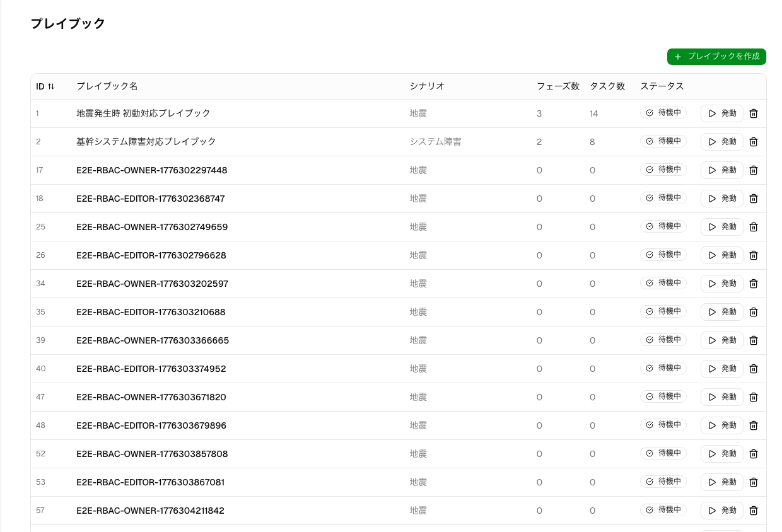
Task: Activate 発動 for 地震発生時 初動対応プレイブック
Action: (722, 113)
